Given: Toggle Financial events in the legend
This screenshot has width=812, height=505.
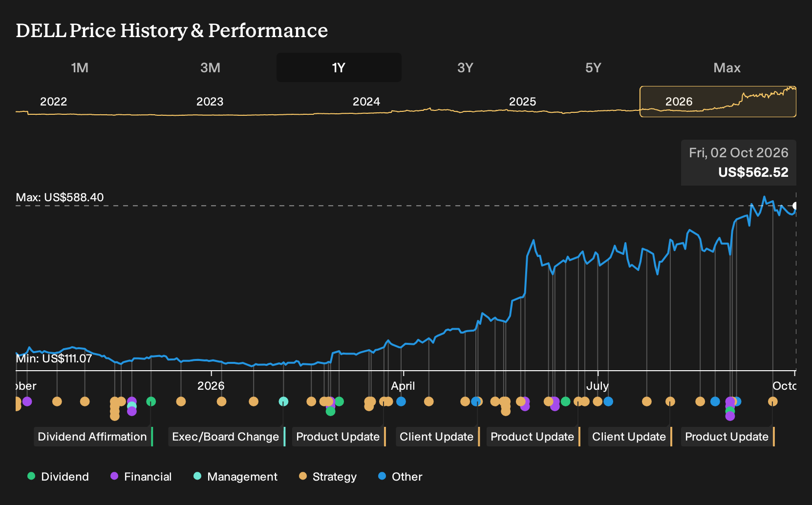Looking at the screenshot, I should click(x=141, y=476).
